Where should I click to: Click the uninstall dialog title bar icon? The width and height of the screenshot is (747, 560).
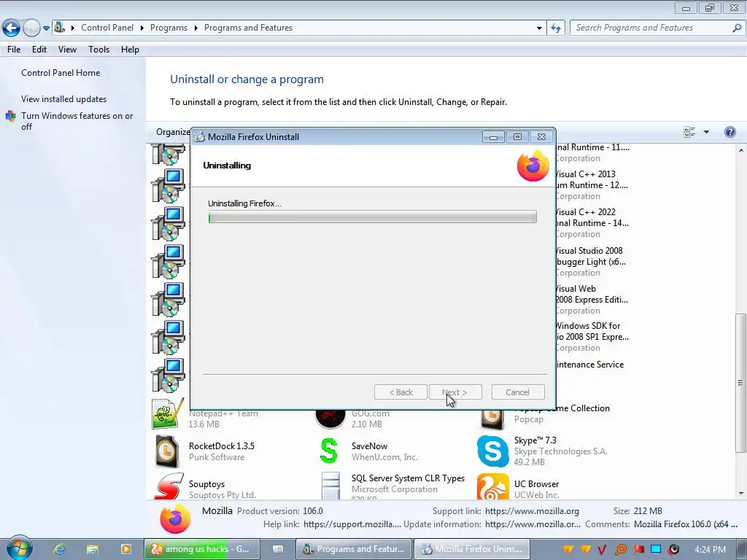click(x=200, y=136)
